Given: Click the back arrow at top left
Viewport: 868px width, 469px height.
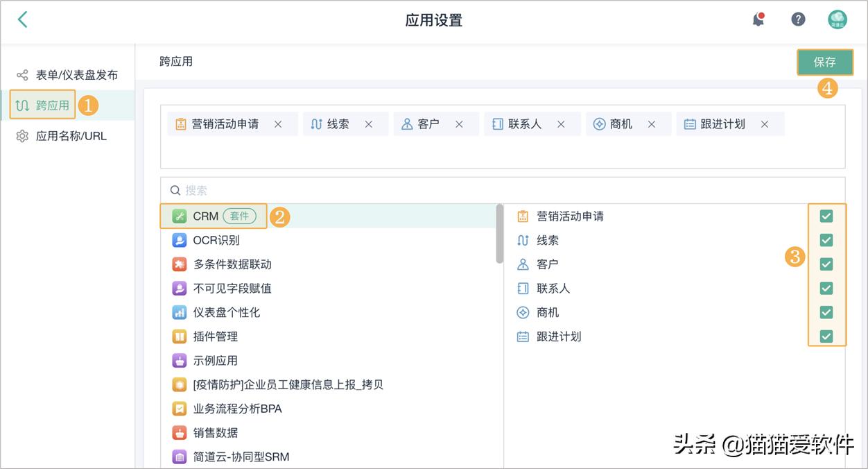Looking at the screenshot, I should pyautogui.click(x=21, y=19).
